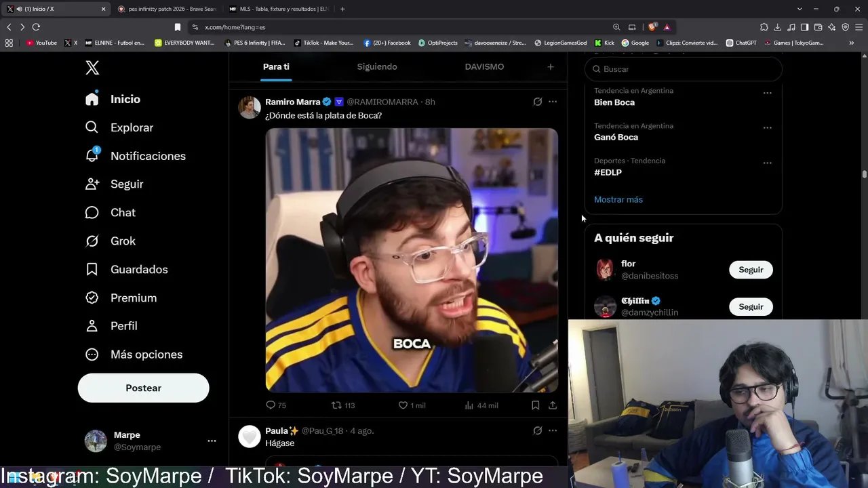Repost Ramiro Marra's post
868x488 pixels.
(x=343, y=405)
